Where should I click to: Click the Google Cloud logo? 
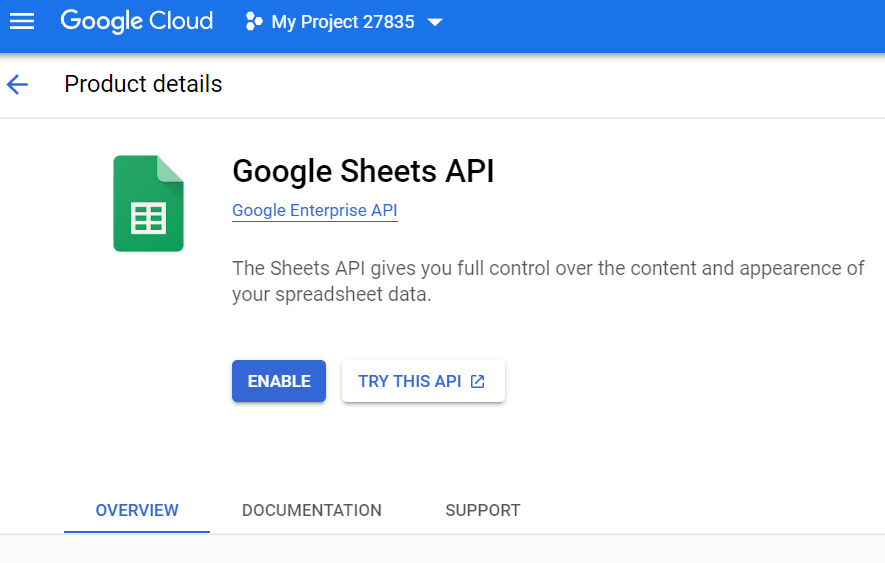[136, 21]
